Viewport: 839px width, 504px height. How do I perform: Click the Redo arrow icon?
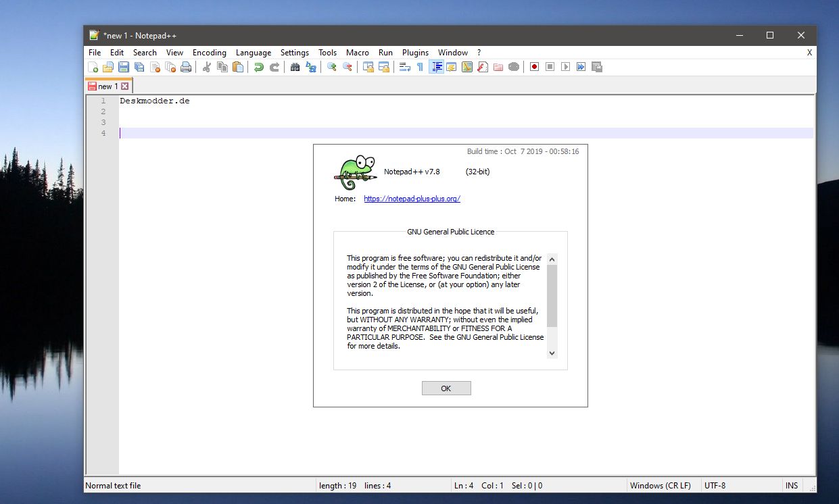(x=274, y=67)
